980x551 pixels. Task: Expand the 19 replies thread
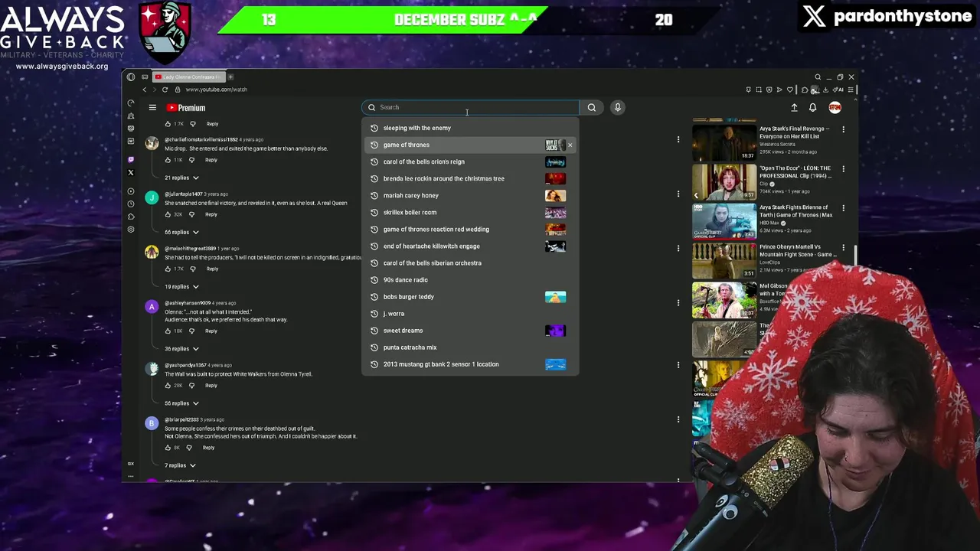pos(181,286)
